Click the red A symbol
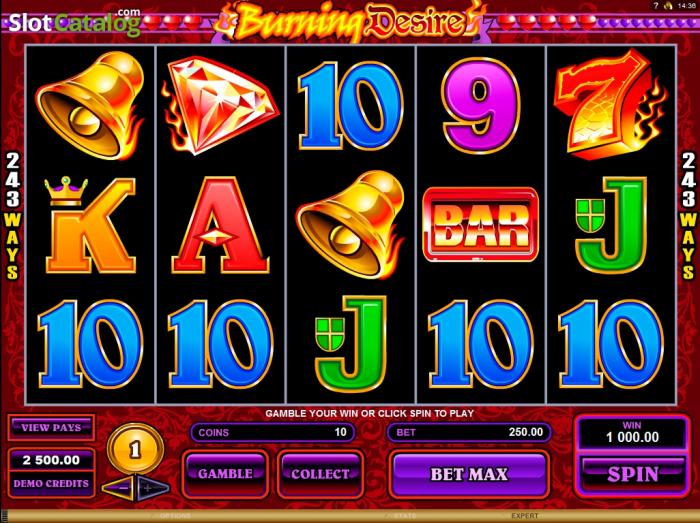The image size is (700, 523). click(220, 225)
